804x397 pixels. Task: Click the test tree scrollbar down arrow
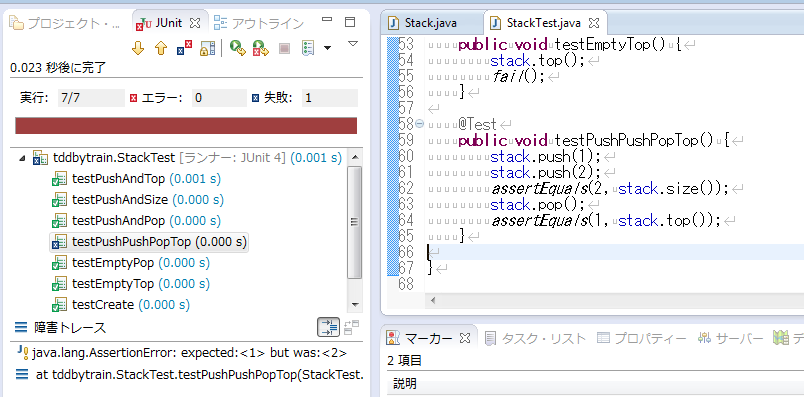pyautogui.click(x=354, y=305)
